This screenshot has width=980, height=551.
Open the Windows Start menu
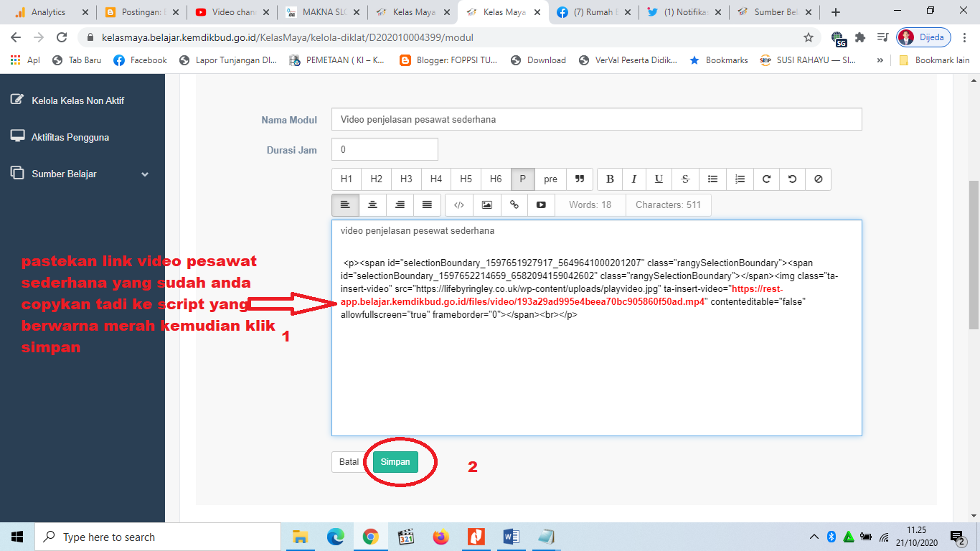click(x=17, y=537)
